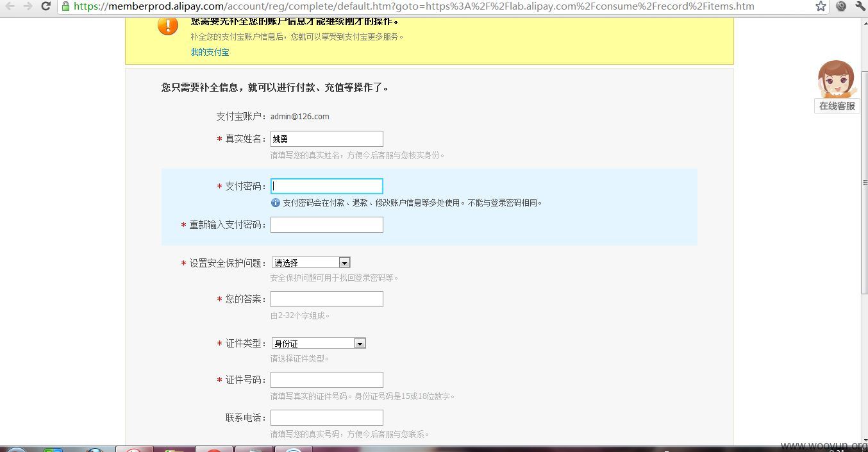Screen dimensions: 868x452
Task: Open the 证件类型 dropdown showing 身份证
Action: tap(319, 343)
